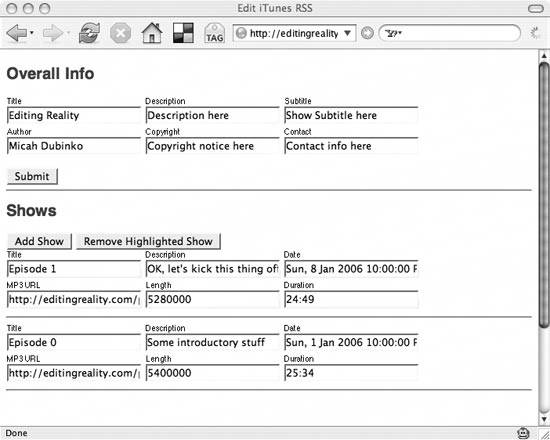The width and height of the screenshot is (550, 440).
Task: Click the Subtitle label
Action: point(298,101)
